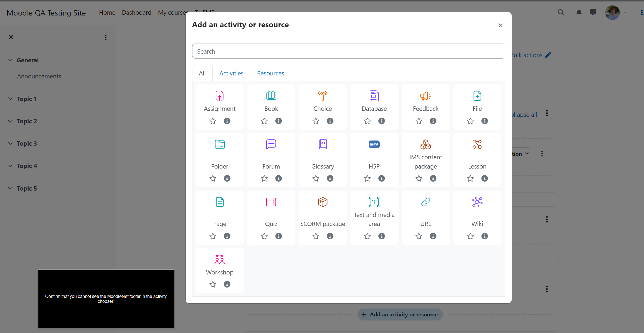The width and height of the screenshot is (644, 333).
Task: Close the activity chooser dialog
Action: [x=500, y=25]
